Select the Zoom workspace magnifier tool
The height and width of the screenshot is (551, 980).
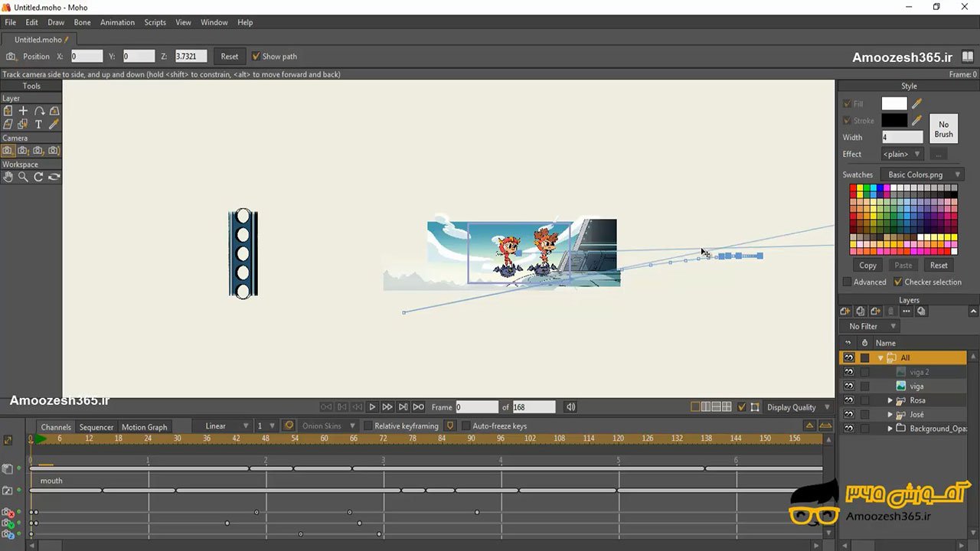[23, 177]
